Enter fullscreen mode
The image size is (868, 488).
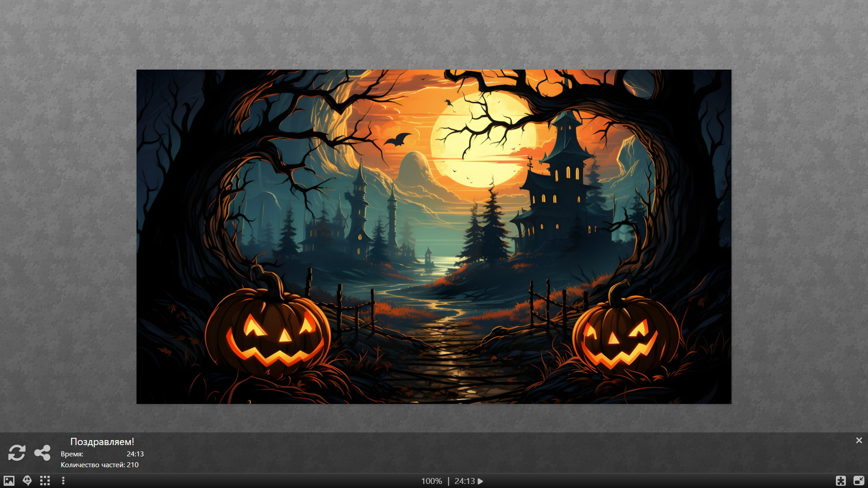pyautogui.click(x=841, y=481)
